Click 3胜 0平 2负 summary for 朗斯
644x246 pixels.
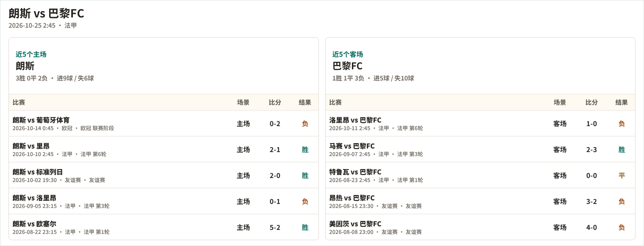(55, 78)
